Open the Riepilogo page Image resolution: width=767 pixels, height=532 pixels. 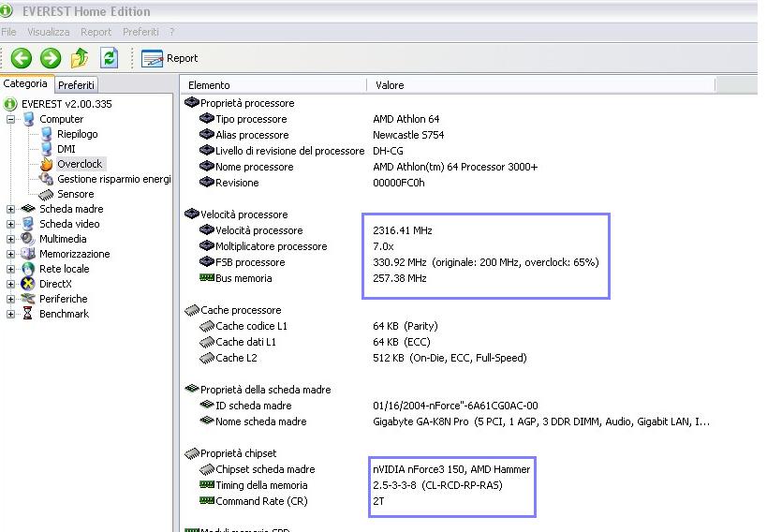(x=78, y=134)
